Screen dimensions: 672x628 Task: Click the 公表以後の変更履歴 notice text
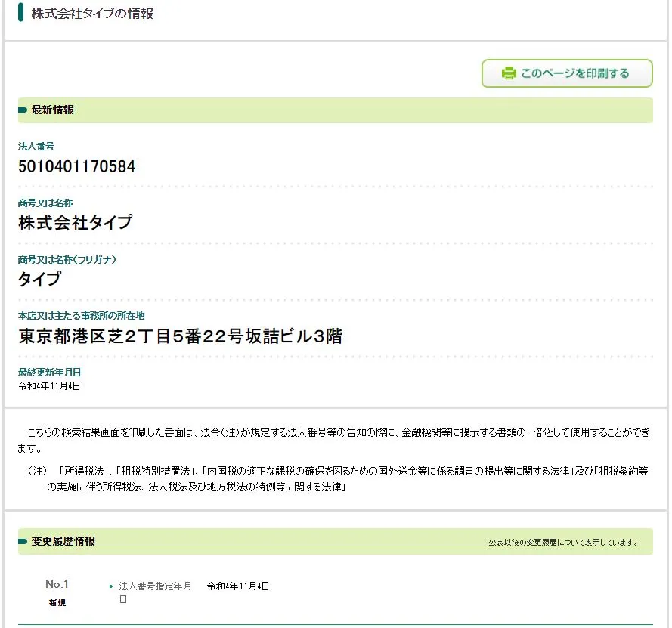pyautogui.click(x=564, y=543)
